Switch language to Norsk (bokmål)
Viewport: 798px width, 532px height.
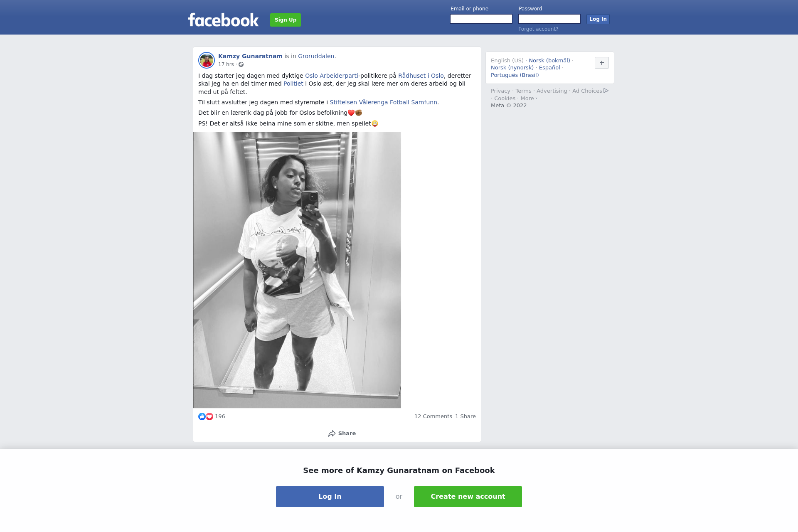tap(549, 61)
